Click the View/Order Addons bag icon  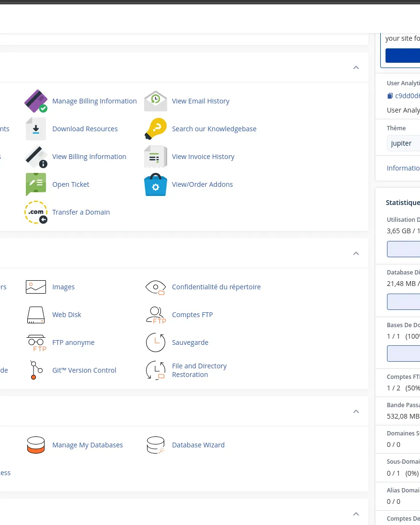pyautogui.click(x=156, y=184)
